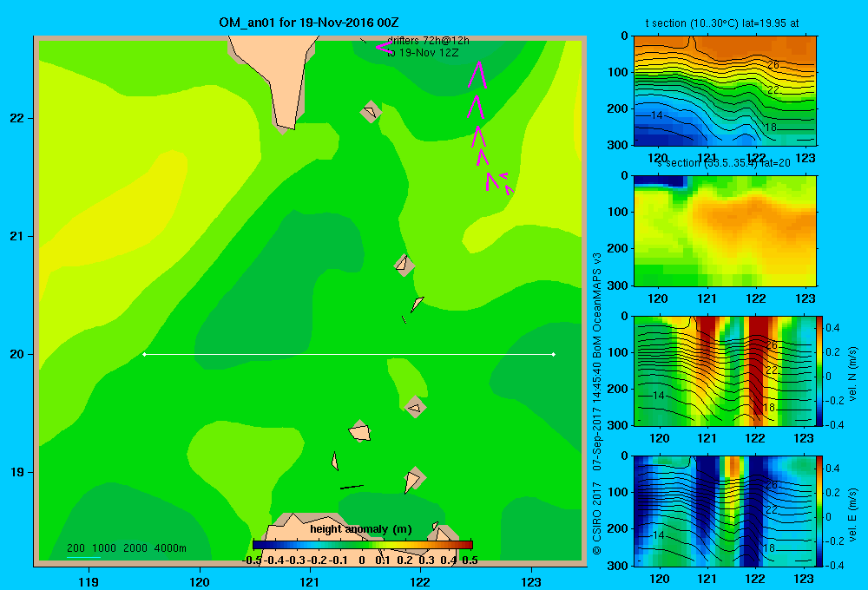This screenshot has width=868, height=590.
Task: Open the northward velocity section panel
Action: coord(725,370)
